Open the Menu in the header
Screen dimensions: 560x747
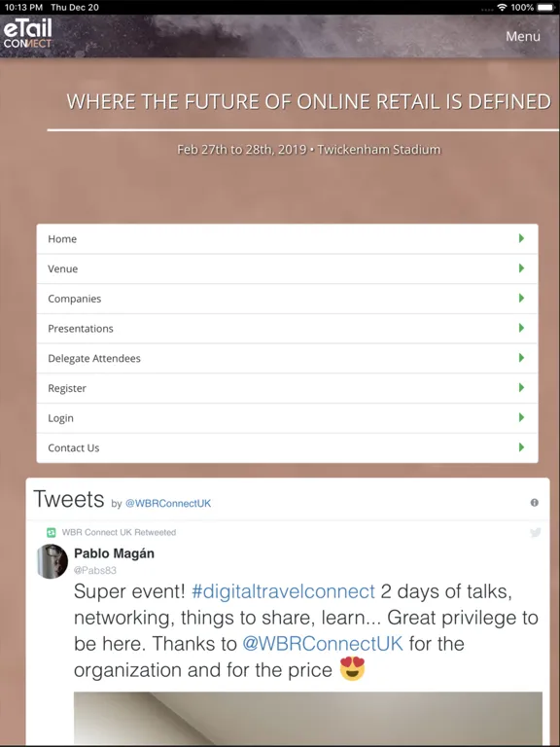pos(523,36)
